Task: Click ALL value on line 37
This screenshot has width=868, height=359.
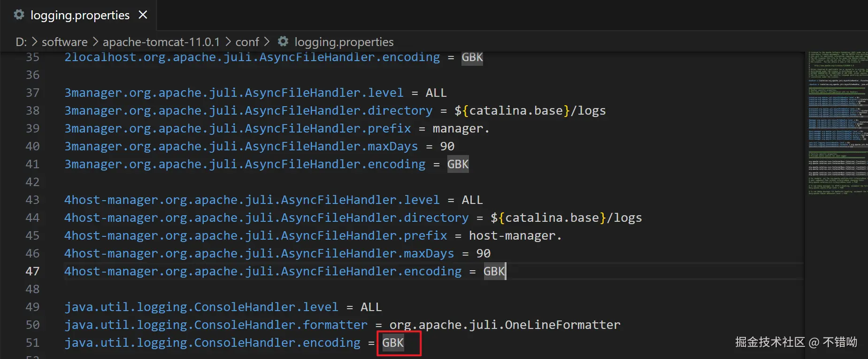Action: point(436,93)
